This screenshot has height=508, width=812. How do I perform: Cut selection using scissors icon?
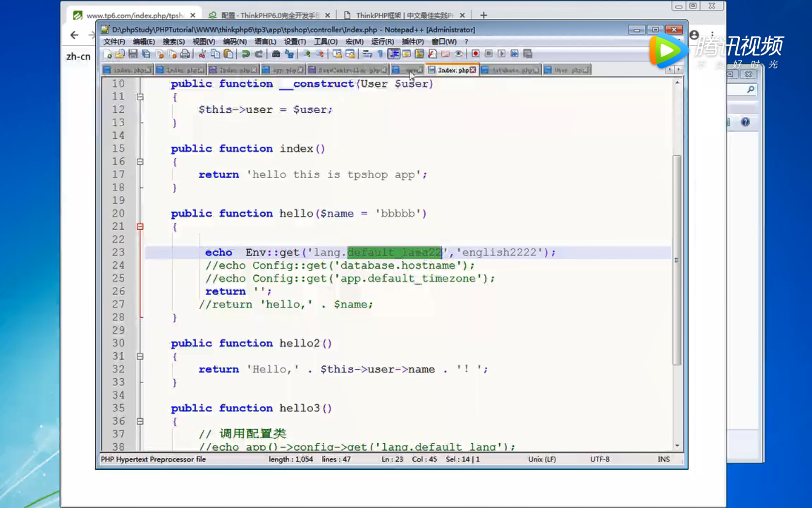(202, 54)
